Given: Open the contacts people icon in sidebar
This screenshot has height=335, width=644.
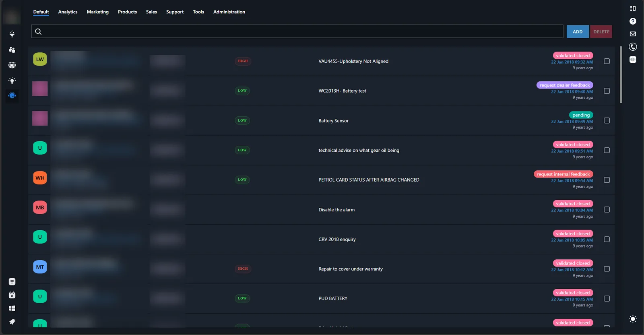Looking at the screenshot, I should click(x=12, y=50).
